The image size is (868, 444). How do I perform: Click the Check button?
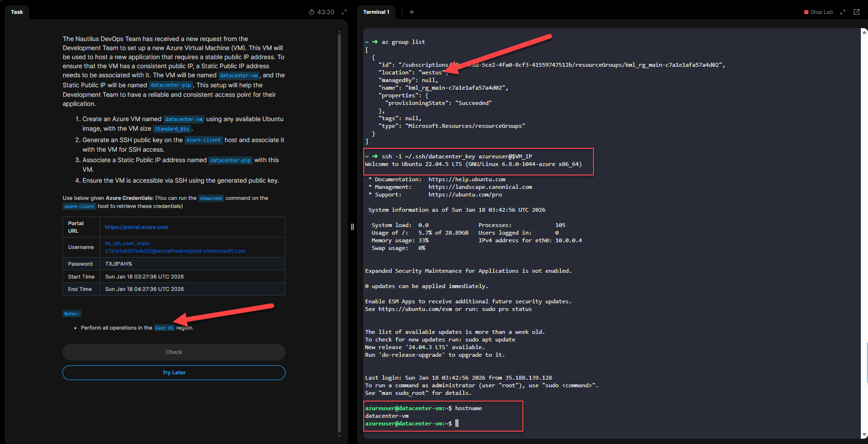click(x=174, y=352)
